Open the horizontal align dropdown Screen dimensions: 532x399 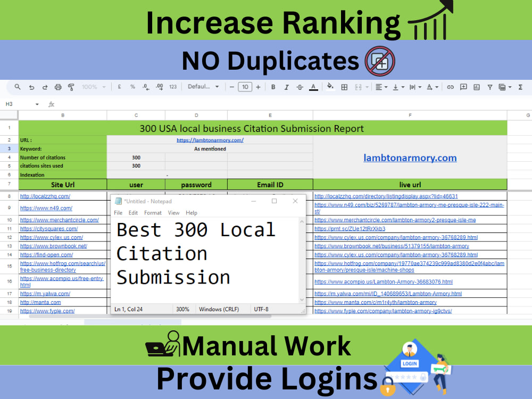point(381,87)
